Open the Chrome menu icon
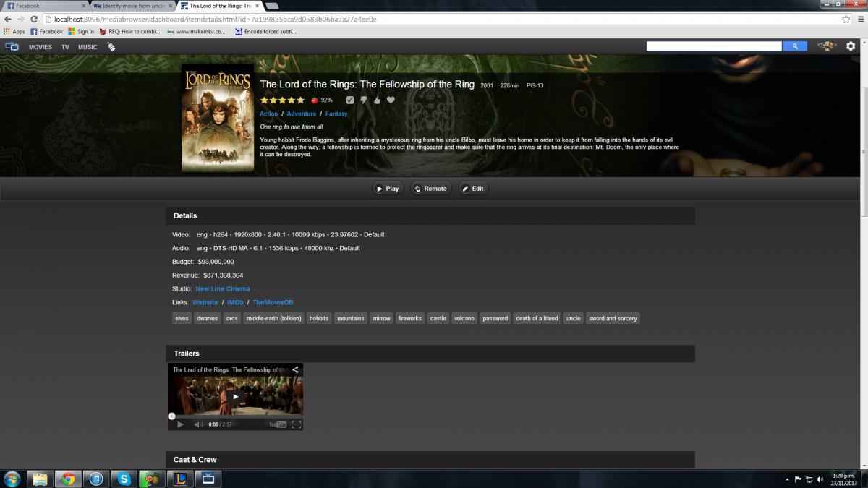 860,19
